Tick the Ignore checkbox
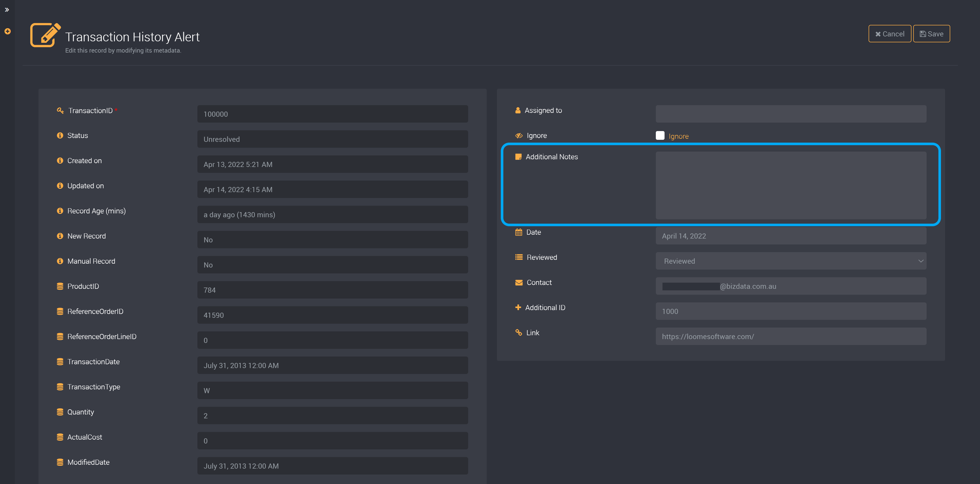 point(660,135)
